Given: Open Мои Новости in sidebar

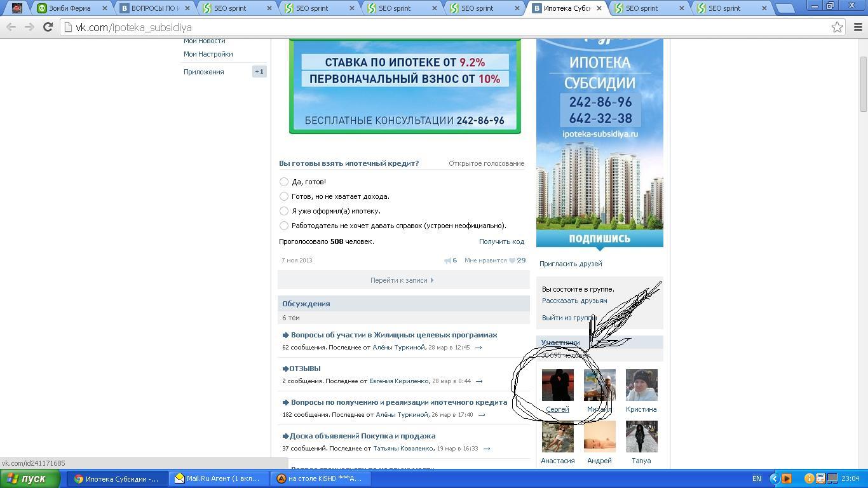Looking at the screenshot, I should click(205, 41).
